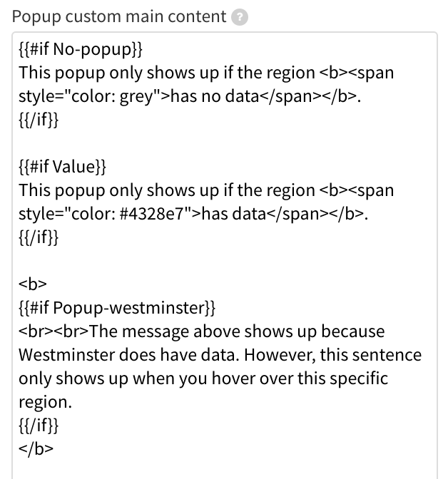Place cursor on '{{#if No-popup}}' line
The image size is (448, 479).
(81, 49)
